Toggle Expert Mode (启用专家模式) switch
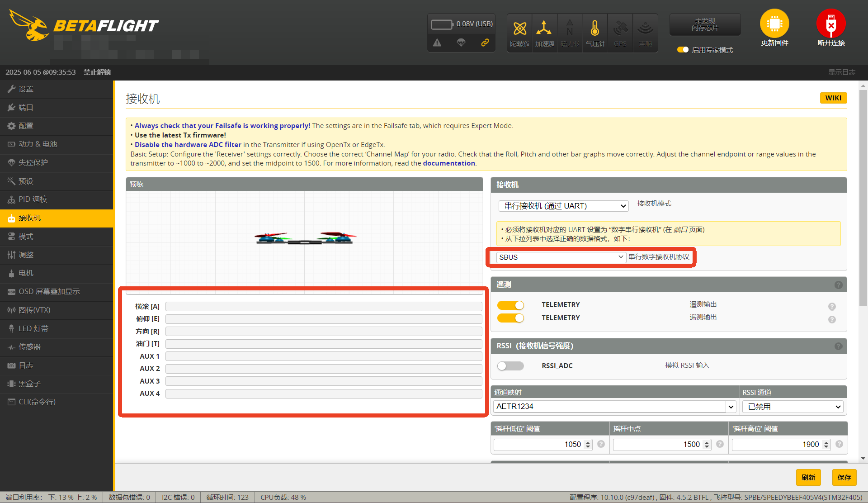 point(683,50)
